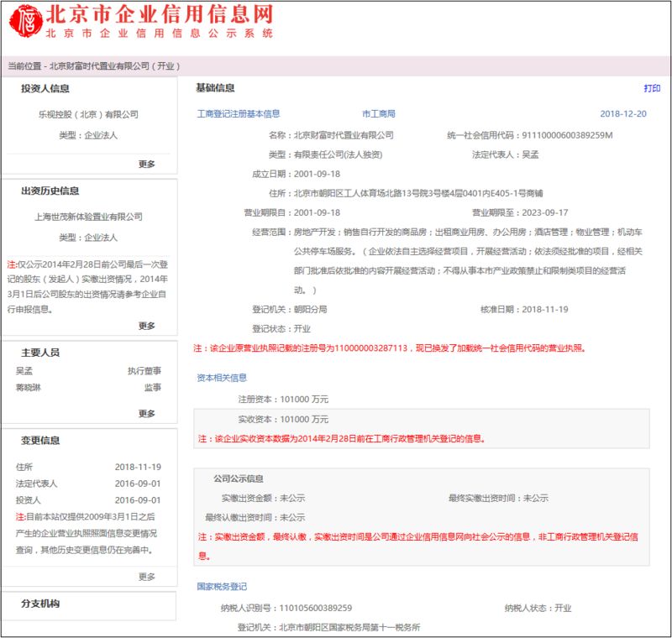Open the 资本相关信息 section link
The height and width of the screenshot is (638, 672).
[x=222, y=378]
